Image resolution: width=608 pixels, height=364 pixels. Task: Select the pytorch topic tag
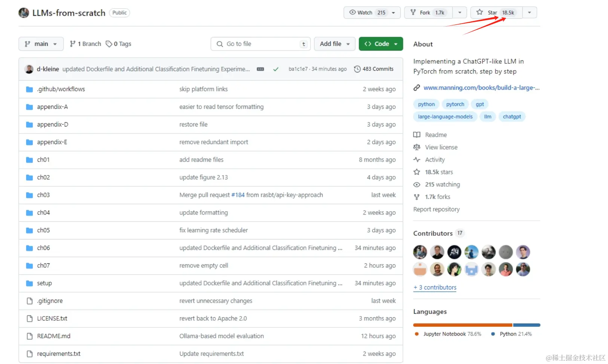(455, 104)
